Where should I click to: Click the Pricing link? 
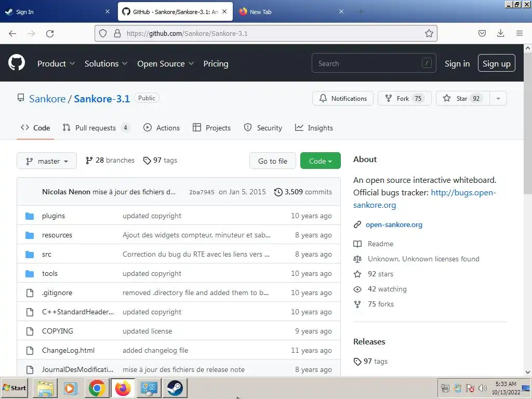click(x=216, y=63)
